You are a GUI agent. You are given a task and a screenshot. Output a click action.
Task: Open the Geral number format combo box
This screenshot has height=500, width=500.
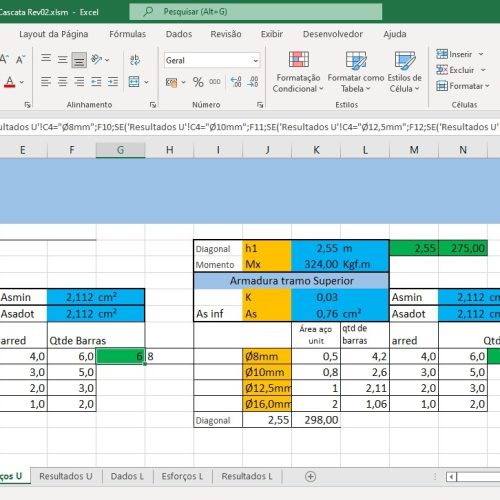coord(212,60)
